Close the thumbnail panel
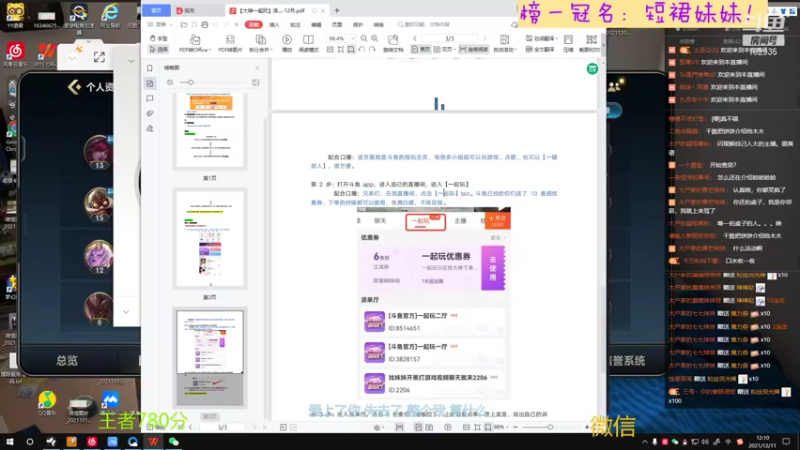 coord(257,68)
